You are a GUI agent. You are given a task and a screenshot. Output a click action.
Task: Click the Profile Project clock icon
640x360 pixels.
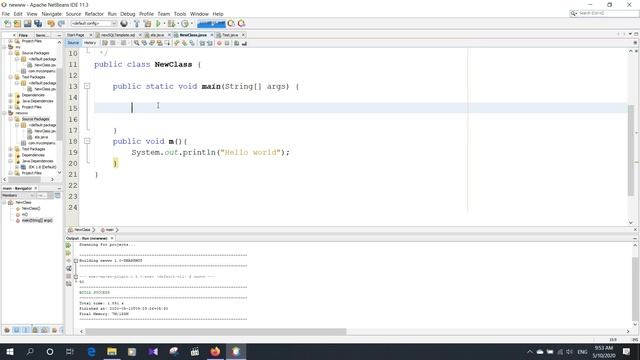click(185, 24)
